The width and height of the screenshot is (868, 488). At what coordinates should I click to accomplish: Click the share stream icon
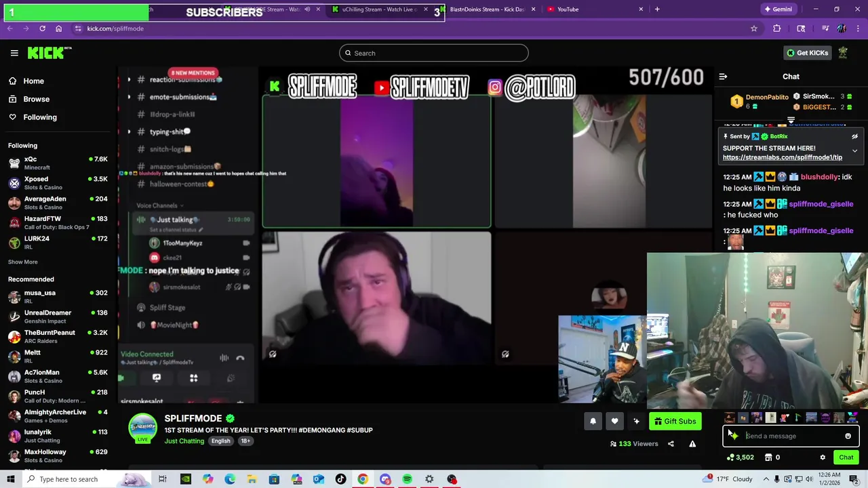pyautogui.click(x=671, y=444)
